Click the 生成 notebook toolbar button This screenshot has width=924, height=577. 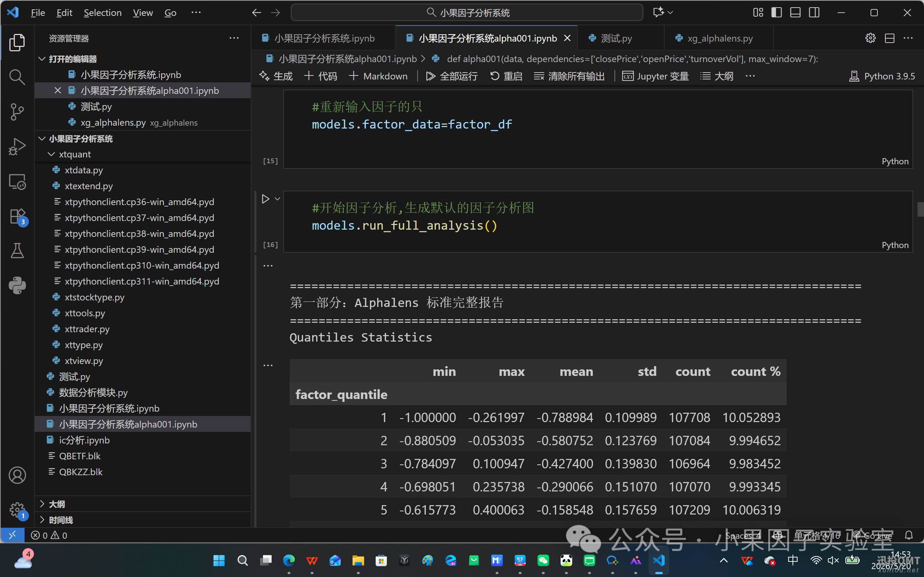point(276,76)
